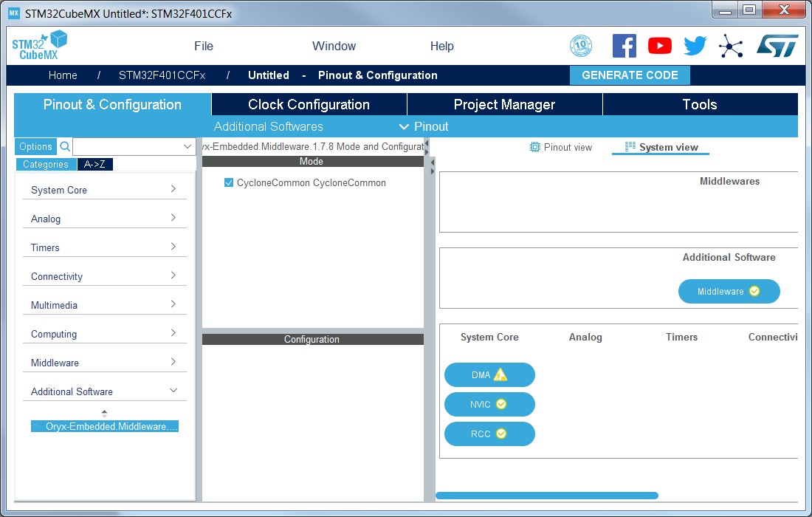Click the Untitled breadcrumb

[x=268, y=75]
